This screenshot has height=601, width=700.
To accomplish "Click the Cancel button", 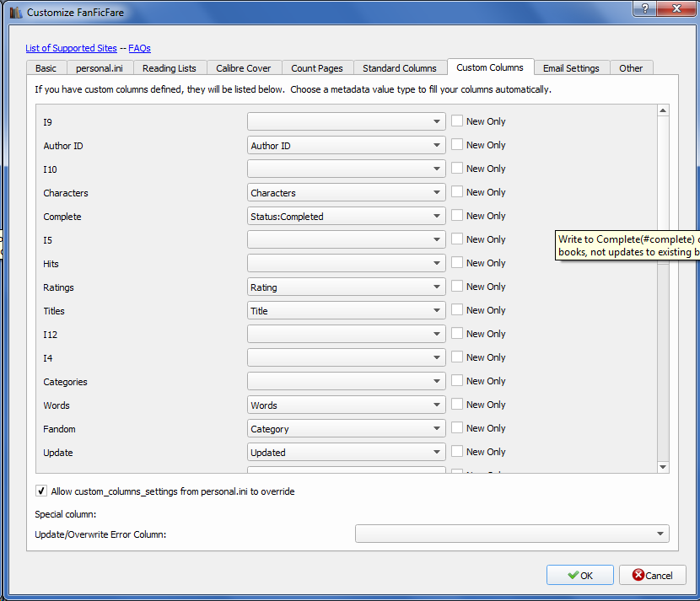I will [x=652, y=575].
